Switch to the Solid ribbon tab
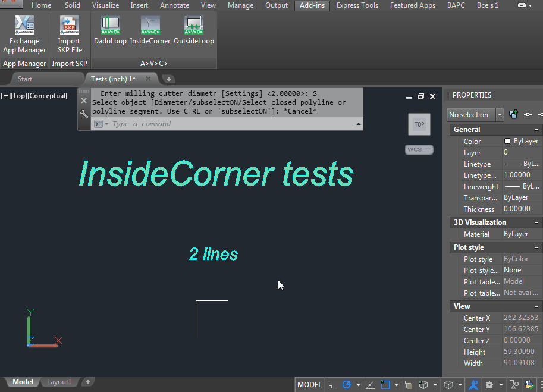The image size is (543, 392). pyautogui.click(x=73, y=5)
